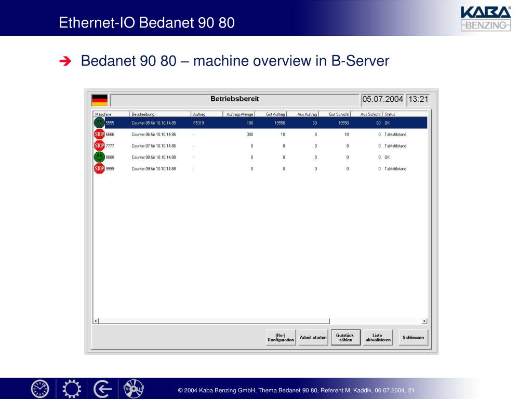Select 'Counter 07 für 10.10.14.86' description

tap(154, 146)
